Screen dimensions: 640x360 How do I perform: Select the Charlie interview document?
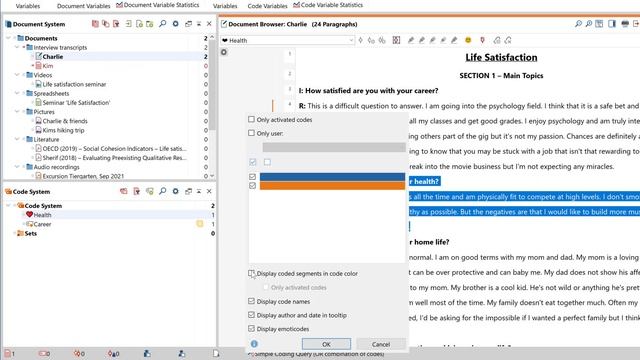click(x=53, y=57)
